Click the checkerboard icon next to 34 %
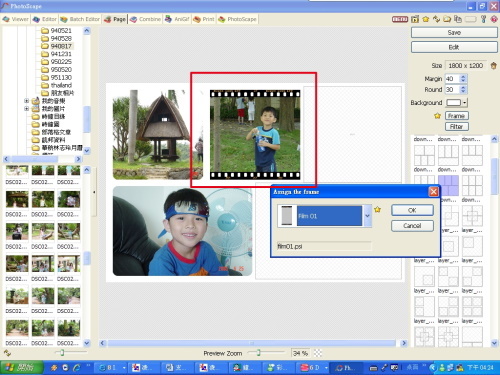This screenshot has width=500, height=375. pos(318,353)
